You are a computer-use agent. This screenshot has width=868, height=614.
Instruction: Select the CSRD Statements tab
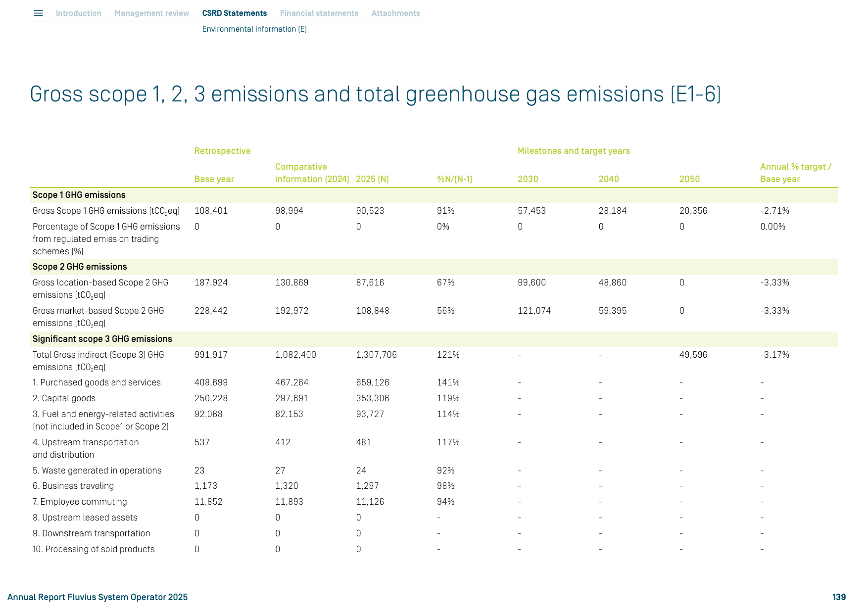pyautogui.click(x=235, y=13)
